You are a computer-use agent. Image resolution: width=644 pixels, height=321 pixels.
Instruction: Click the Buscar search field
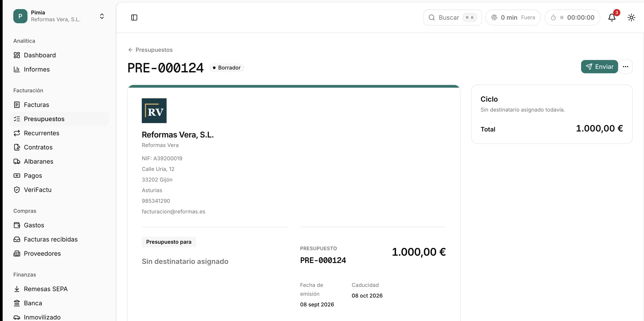point(452,17)
